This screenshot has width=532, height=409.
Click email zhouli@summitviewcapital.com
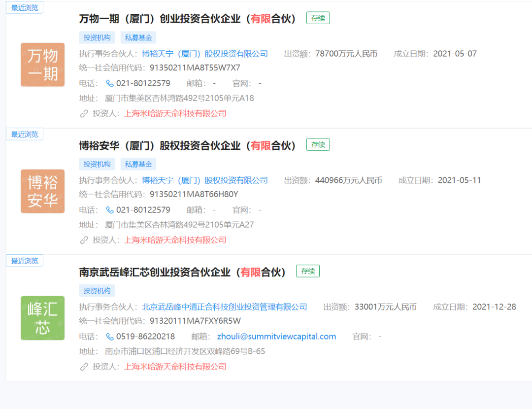pos(276,337)
